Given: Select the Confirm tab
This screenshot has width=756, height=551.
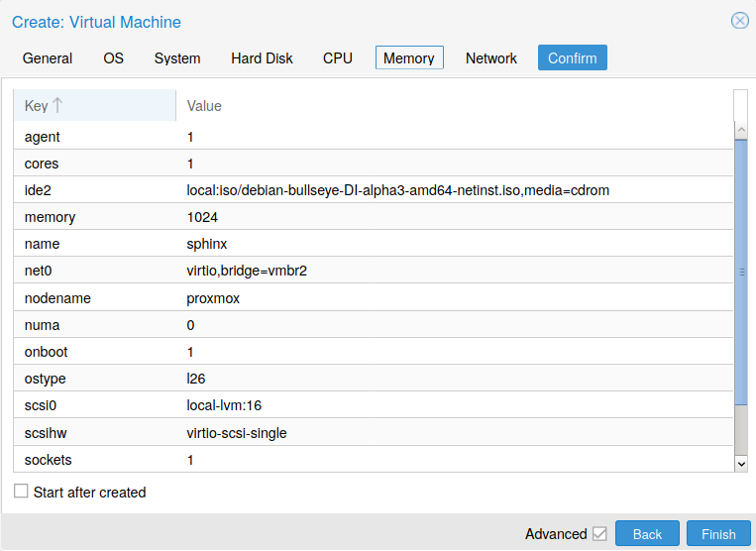Looking at the screenshot, I should coord(573,58).
